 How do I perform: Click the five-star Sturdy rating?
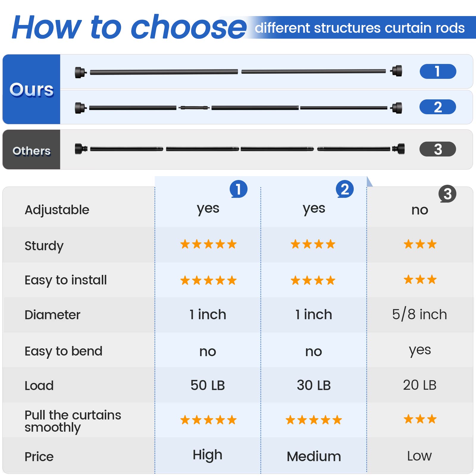click(x=208, y=244)
